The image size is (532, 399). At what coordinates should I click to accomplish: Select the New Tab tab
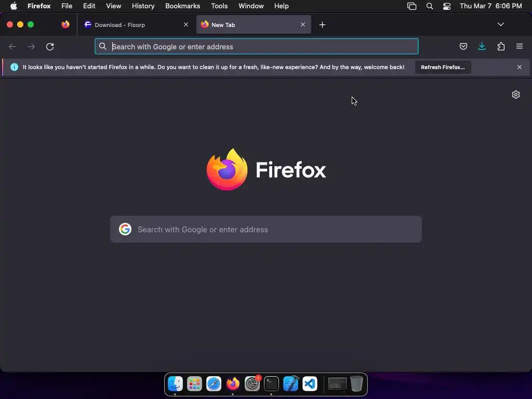point(254,25)
